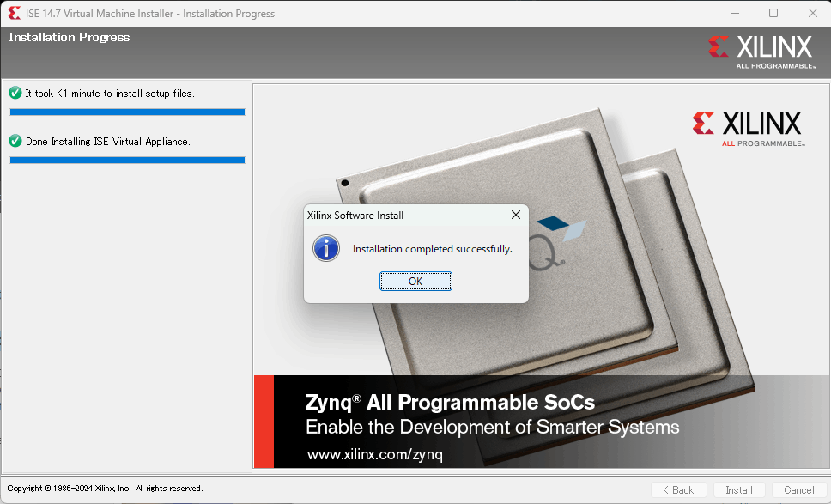Click the Xilinx logo icon in title bar
Image resolution: width=831 pixels, height=504 pixels.
15,13
